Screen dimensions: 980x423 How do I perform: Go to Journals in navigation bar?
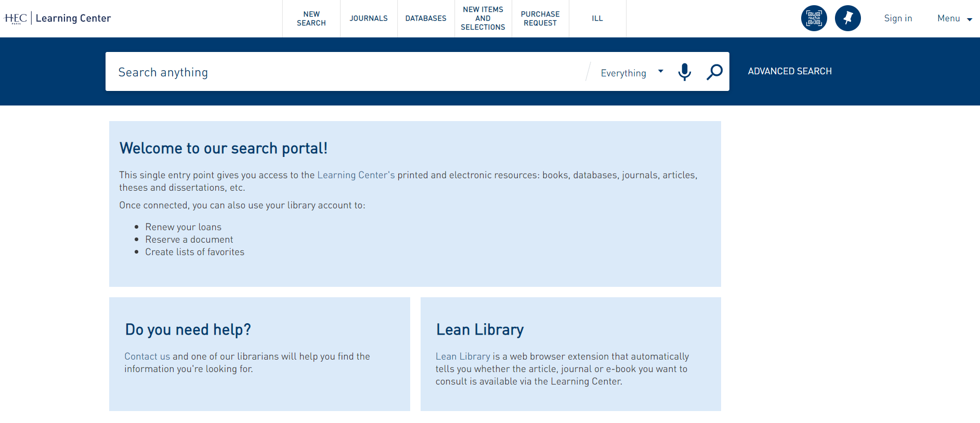pos(369,19)
